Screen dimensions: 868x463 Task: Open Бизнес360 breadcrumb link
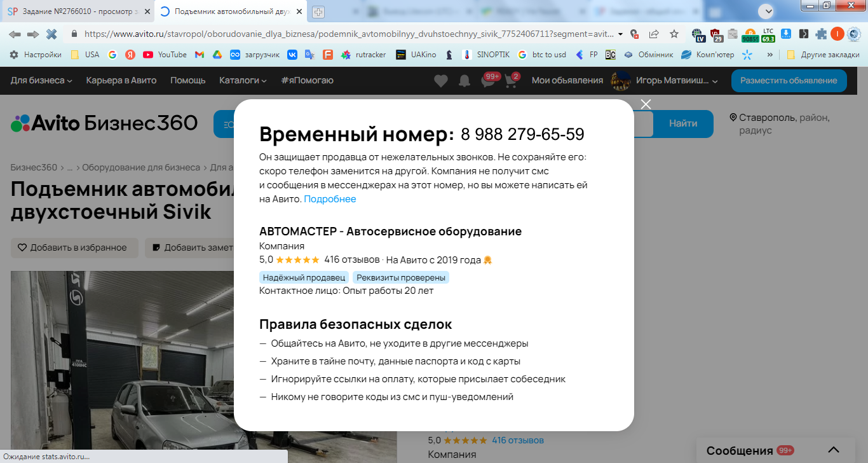pyautogui.click(x=34, y=168)
